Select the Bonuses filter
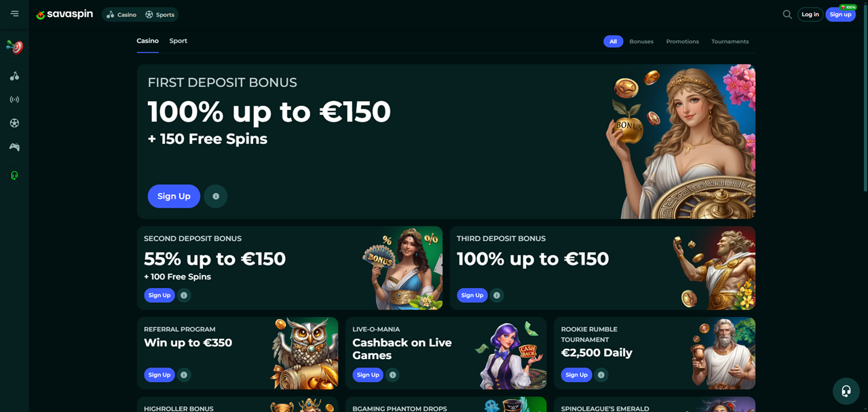Image resolution: width=868 pixels, height=412 pixels. (641, 41)
